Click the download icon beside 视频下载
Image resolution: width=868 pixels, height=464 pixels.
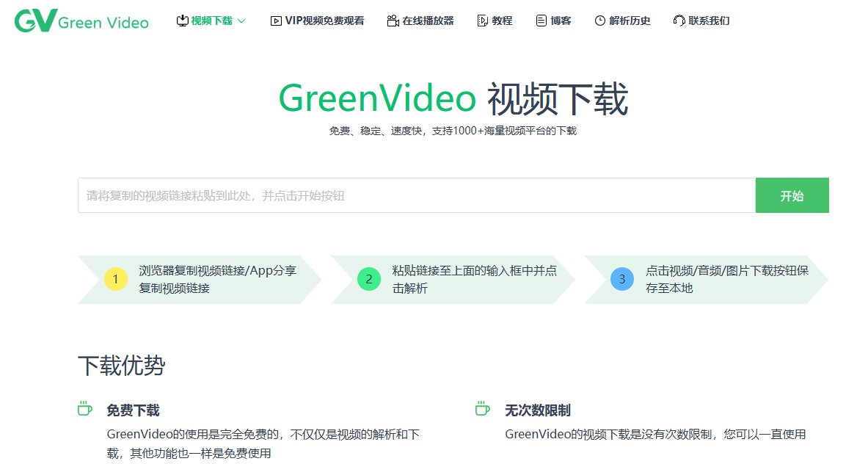[182, 21]
